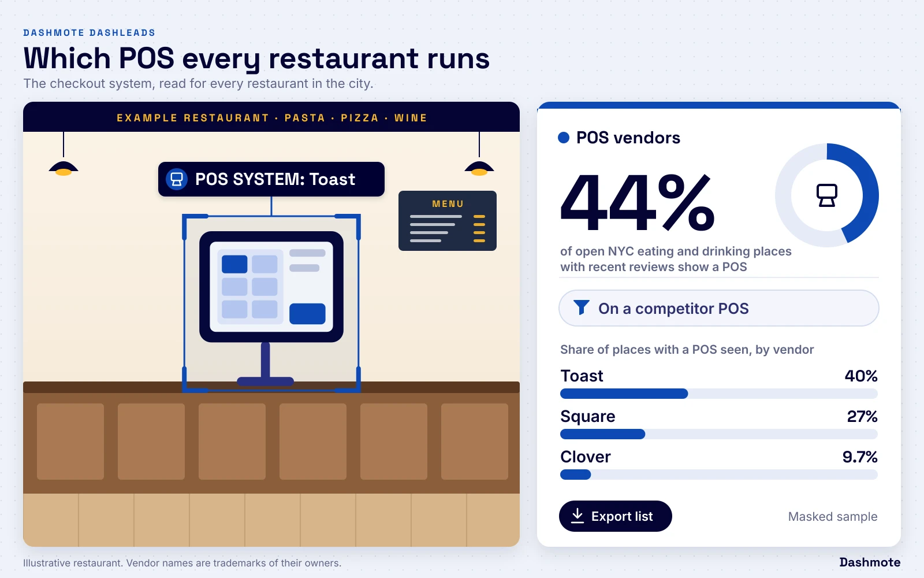Click the funnel filter icon
This screenshot has height=578, width=924.
coord(582,307)
